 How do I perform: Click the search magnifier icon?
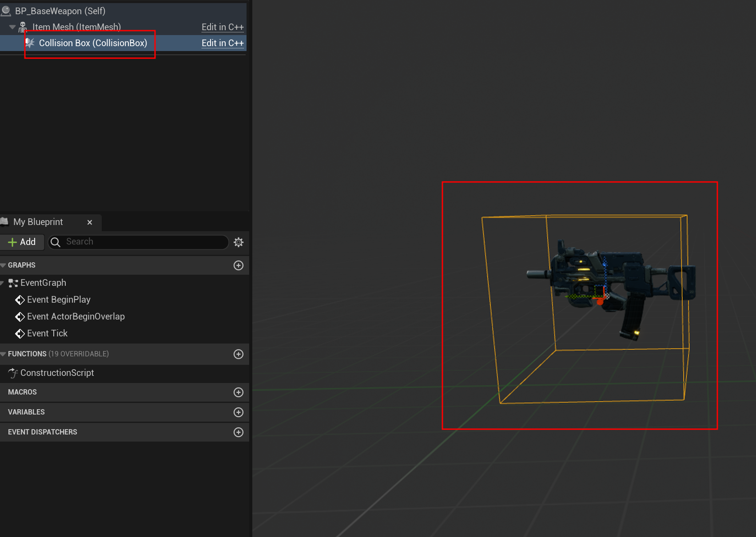[56, 242]
